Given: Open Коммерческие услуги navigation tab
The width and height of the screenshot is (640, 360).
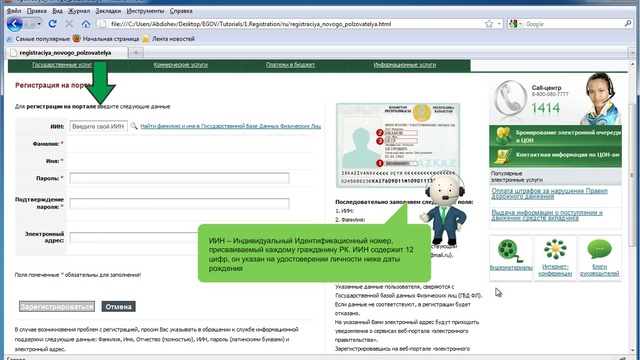Looking at the screenshot, I should coord(180,65).
